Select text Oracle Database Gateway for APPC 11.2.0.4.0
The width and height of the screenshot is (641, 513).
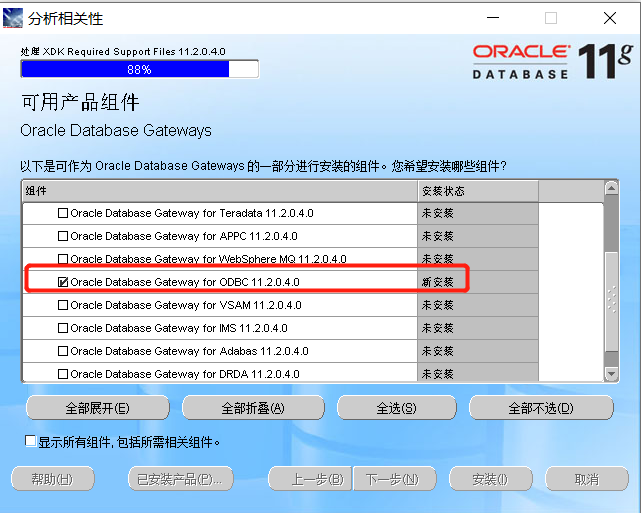184,236
